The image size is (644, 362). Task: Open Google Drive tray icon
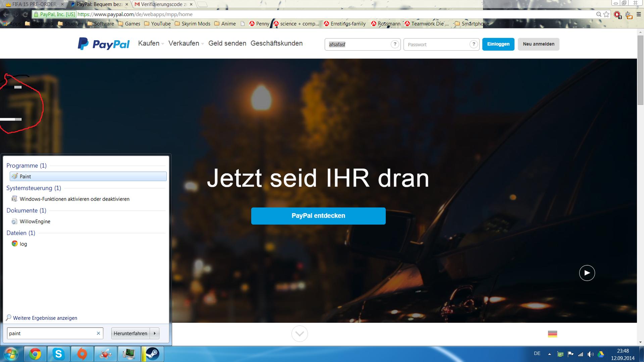click(601, 354)
